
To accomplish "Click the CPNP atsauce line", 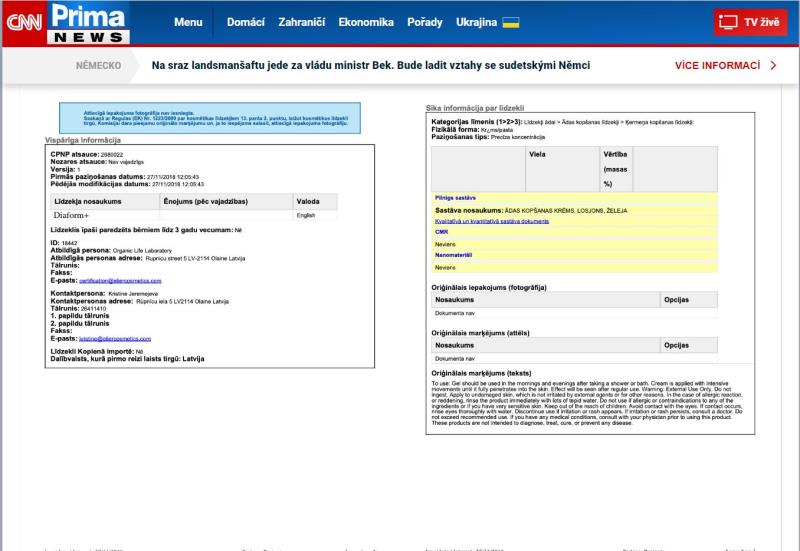I will click(x=87, y=154).
